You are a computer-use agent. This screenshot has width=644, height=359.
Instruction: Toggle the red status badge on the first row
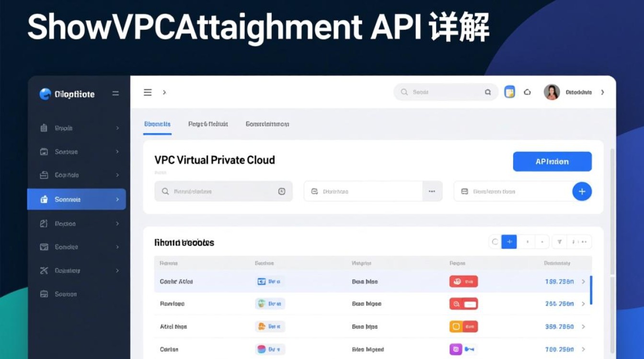(x=463, y=281)
